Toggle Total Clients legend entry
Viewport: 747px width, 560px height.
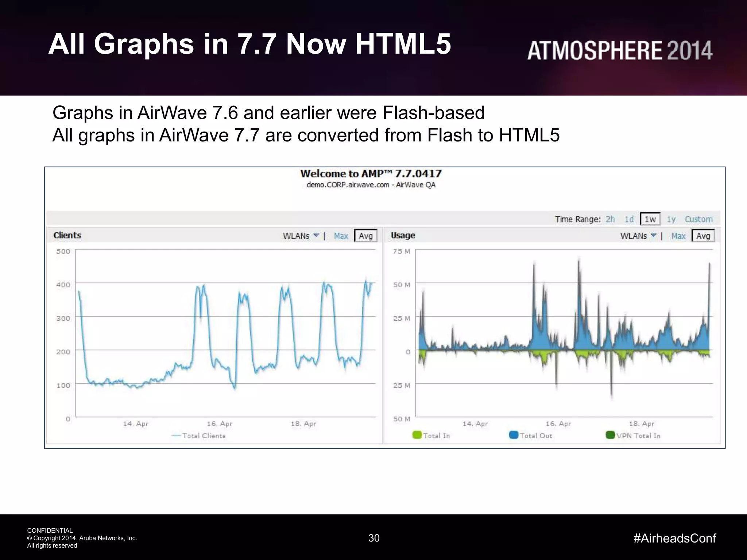coord(199,436)
